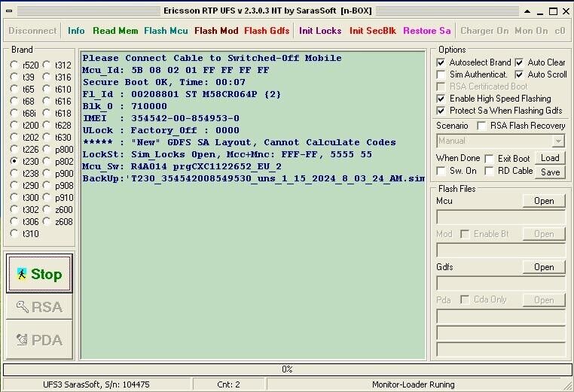Choose the p900 model radio button
This screenshot has width=574, height=392.
(47, 174)
